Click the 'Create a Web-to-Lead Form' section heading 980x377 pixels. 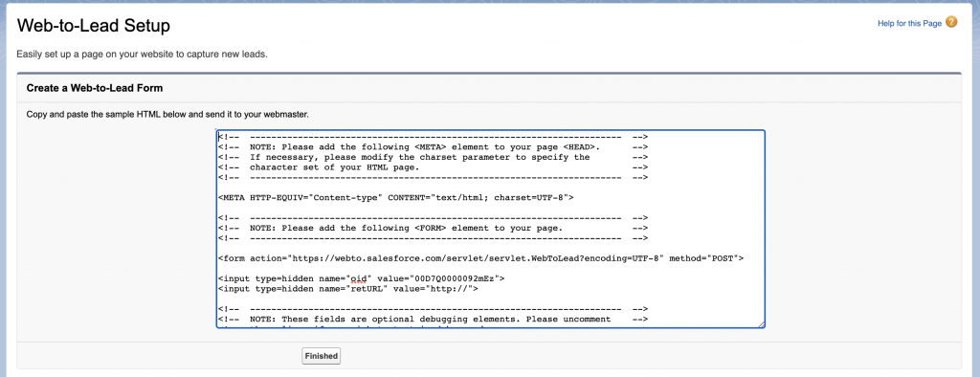pyautogui.click(x=95, y=88)
